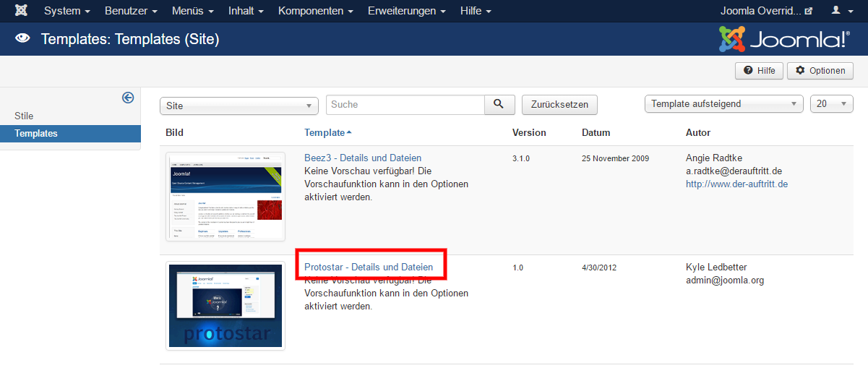Select Templates in the sidebar
Image resolution: width=868 pixels, height=381 pixels.
[x=70, y=134]
